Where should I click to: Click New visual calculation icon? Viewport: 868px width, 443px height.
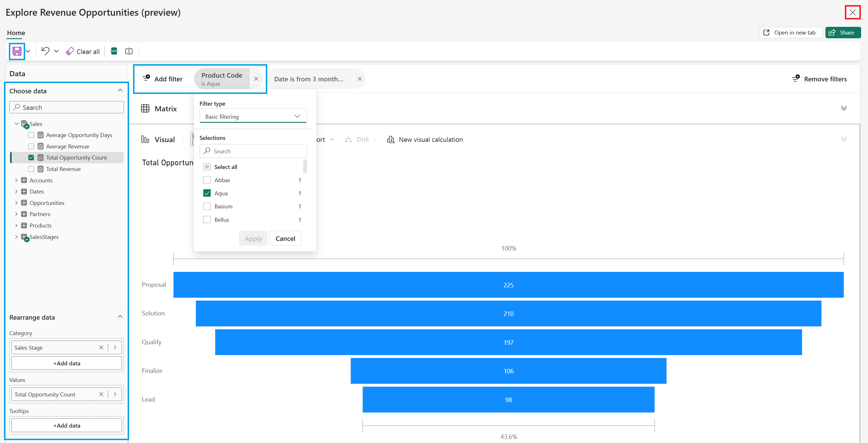(x=391, y=140)
